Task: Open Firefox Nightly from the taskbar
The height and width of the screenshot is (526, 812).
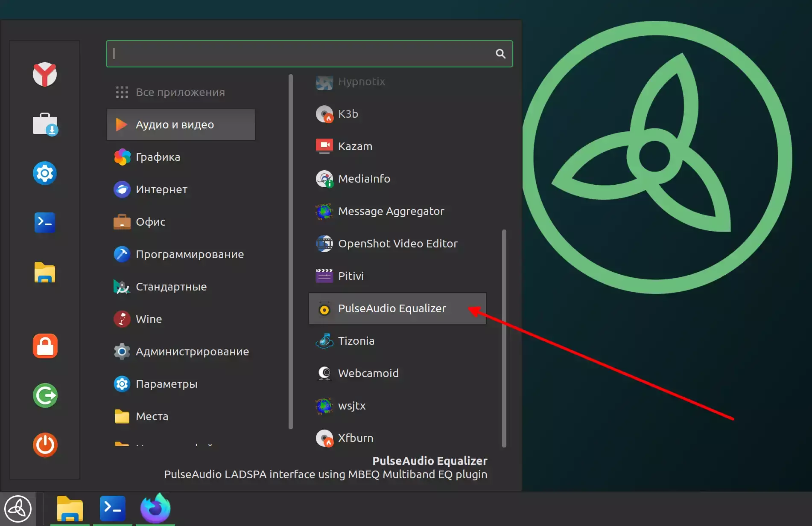Action: 155,509
